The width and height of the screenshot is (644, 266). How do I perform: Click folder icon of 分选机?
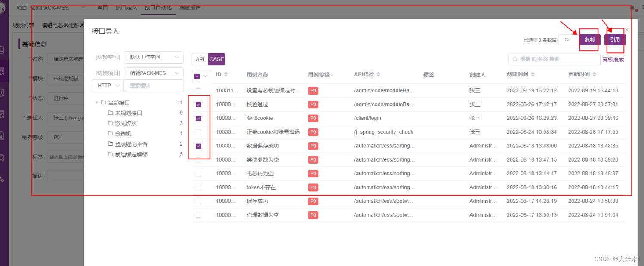click(x=111, y=134)
